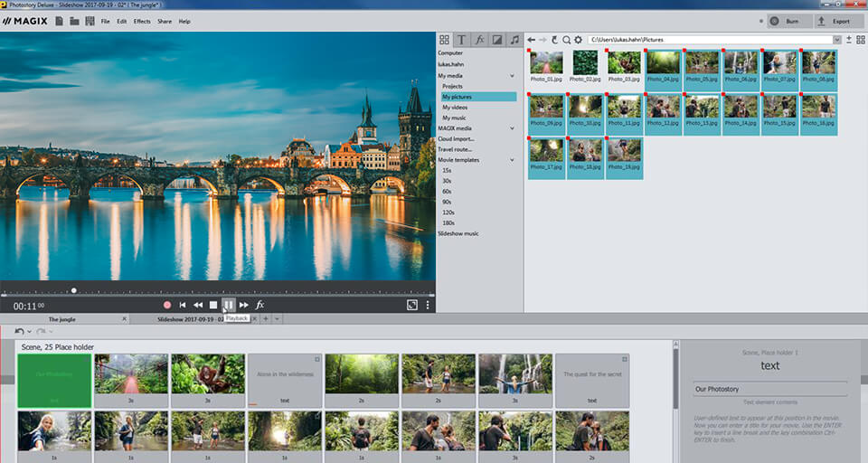
Task: Open the transitions/templates tab icon
Action: 497,40
